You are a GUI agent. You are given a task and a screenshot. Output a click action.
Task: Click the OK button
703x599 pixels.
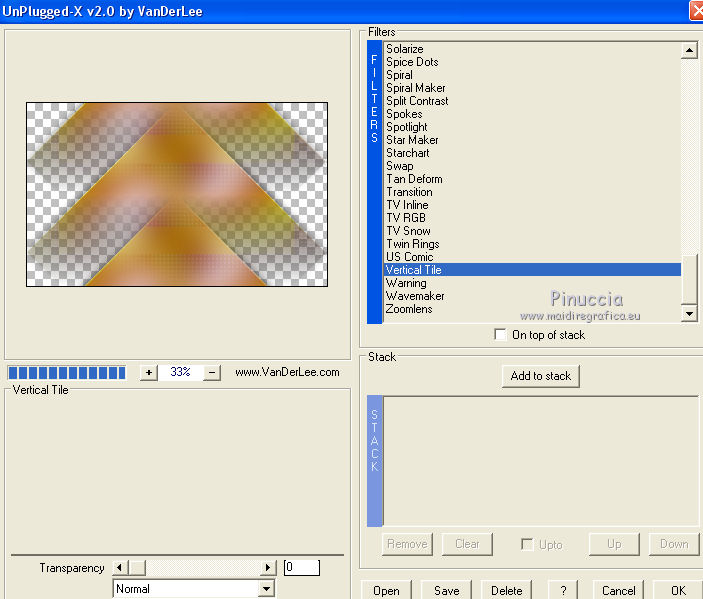click(678, 590)
